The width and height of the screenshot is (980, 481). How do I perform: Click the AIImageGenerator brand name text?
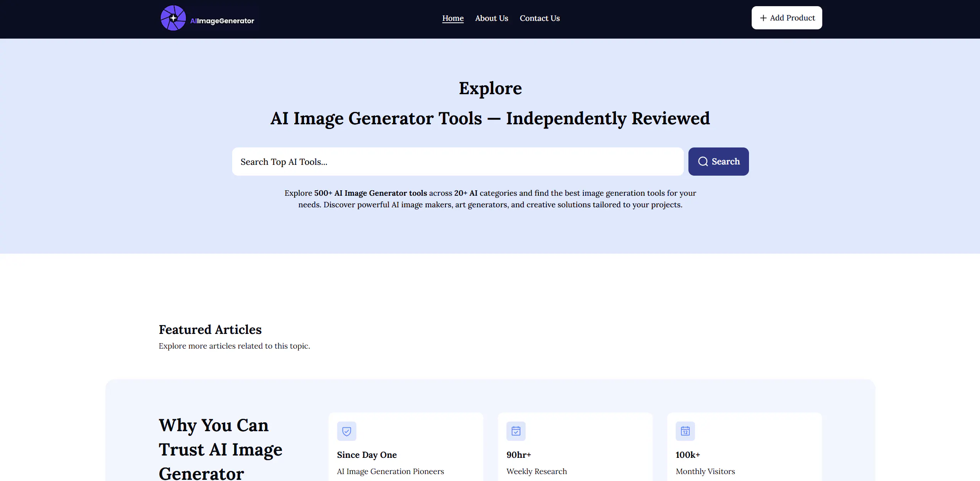[x=222, y=21]
